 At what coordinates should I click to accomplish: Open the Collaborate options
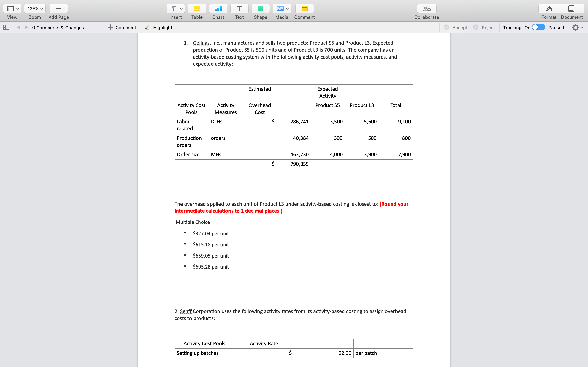pyautogui.click(x=427, y=9)
